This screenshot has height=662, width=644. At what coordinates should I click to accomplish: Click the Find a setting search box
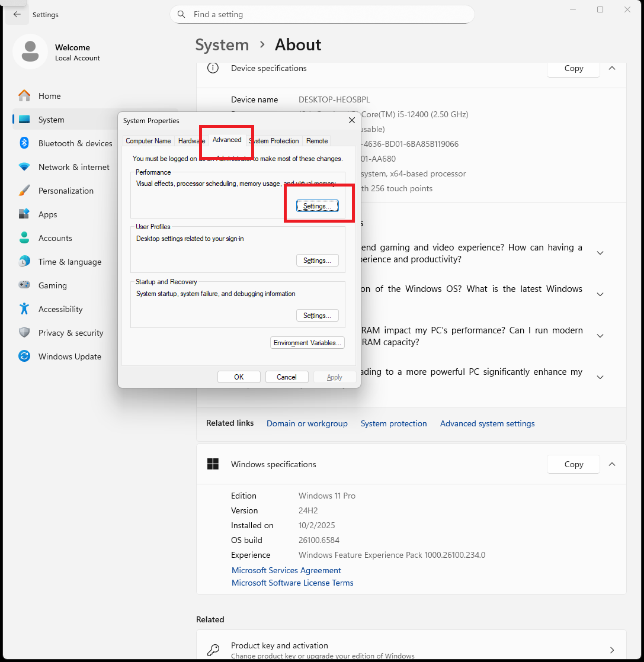coord(322,14)
